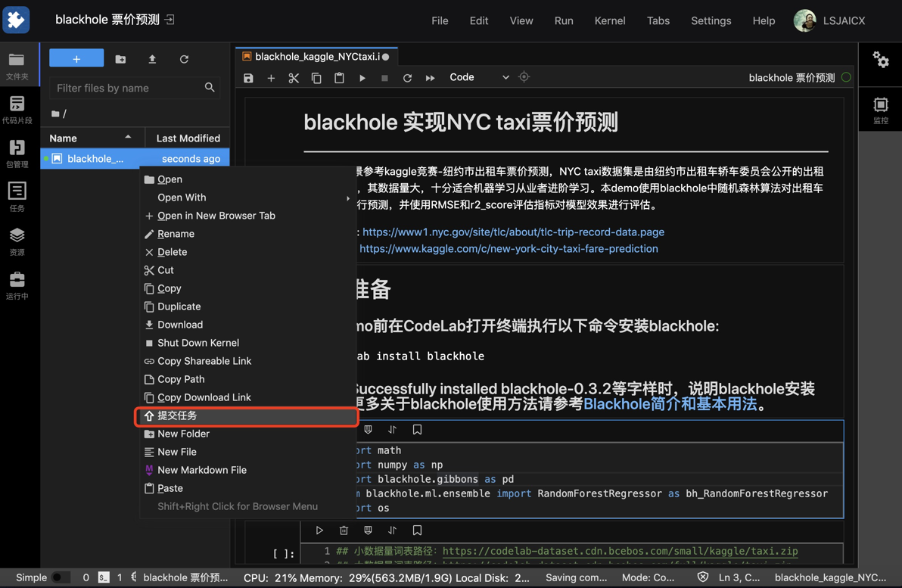Open the 代码片段 code snippets panel

point(17,109)
